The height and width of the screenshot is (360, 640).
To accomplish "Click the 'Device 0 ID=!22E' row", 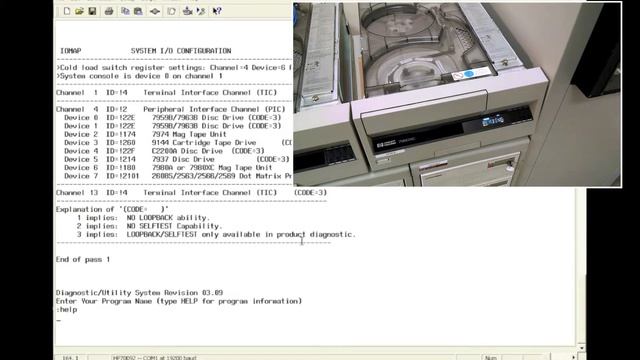I will (173, 118).
